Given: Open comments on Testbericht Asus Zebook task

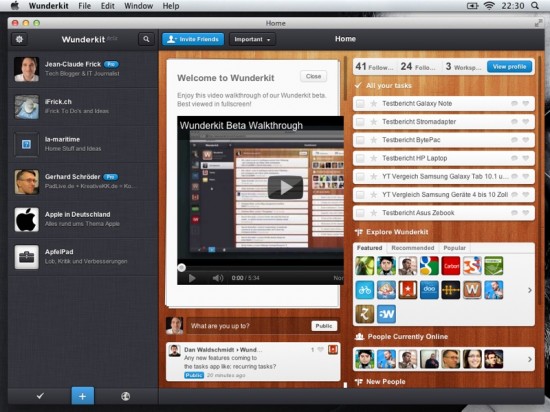Looking at the screenshot, I should pyautogui.click(x=514, y=213).
